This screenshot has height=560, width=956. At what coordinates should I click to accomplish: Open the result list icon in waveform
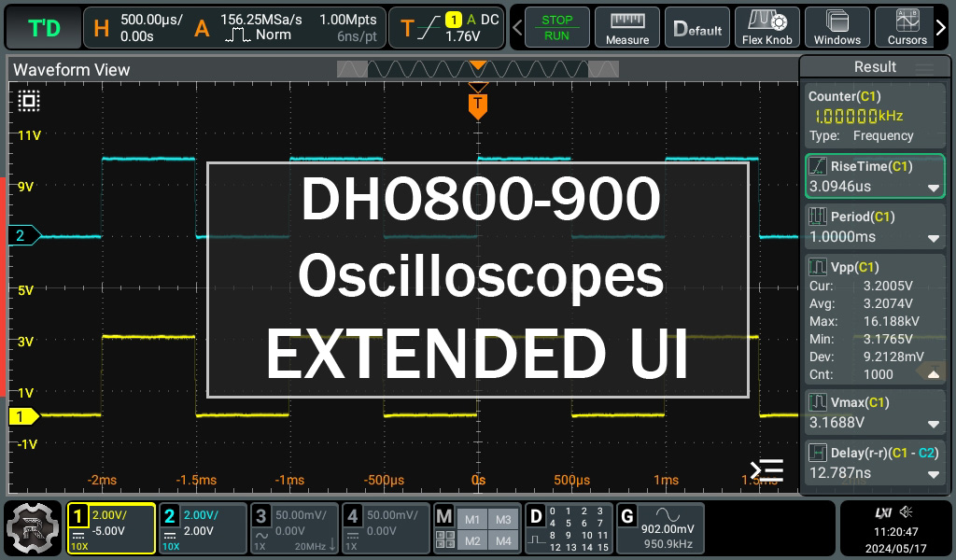[766, 470]
